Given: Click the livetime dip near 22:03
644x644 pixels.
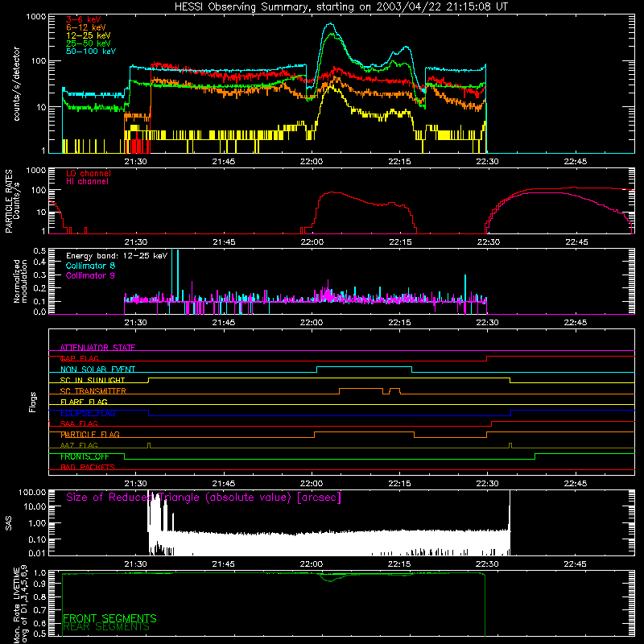Looking at the screenshot, I should (x=331, y=580).
